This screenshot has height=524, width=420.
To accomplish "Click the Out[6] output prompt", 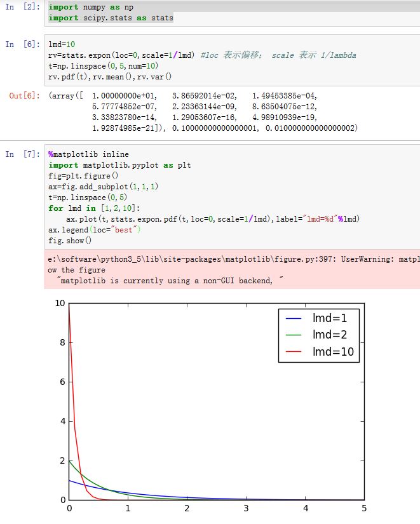I will (25, 95).
